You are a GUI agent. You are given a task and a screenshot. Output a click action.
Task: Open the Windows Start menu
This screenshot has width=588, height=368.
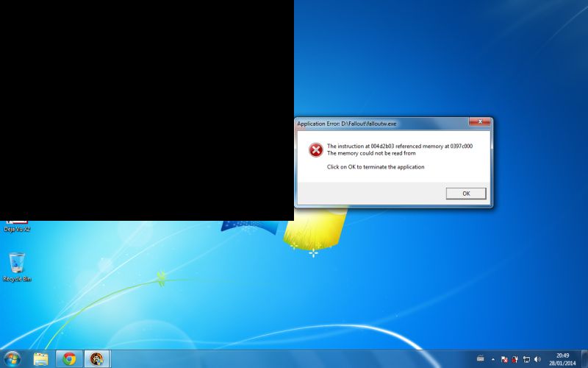pos(12,359)
